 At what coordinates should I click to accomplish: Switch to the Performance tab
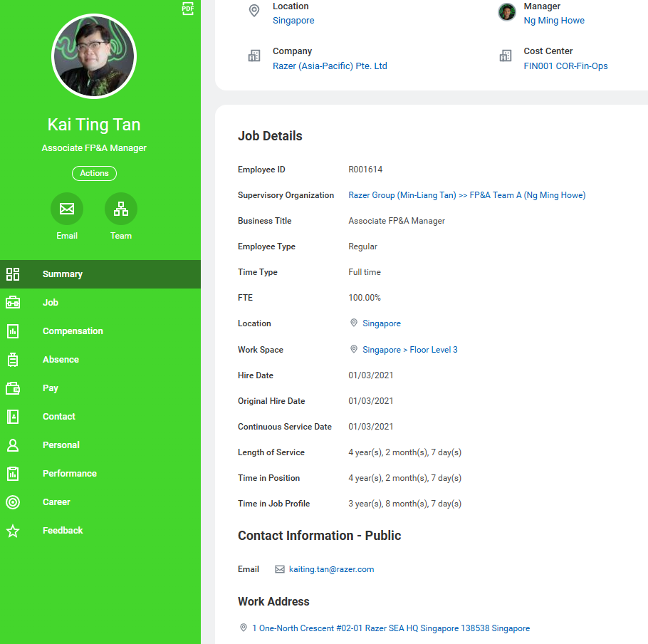(x=100, y=474)
